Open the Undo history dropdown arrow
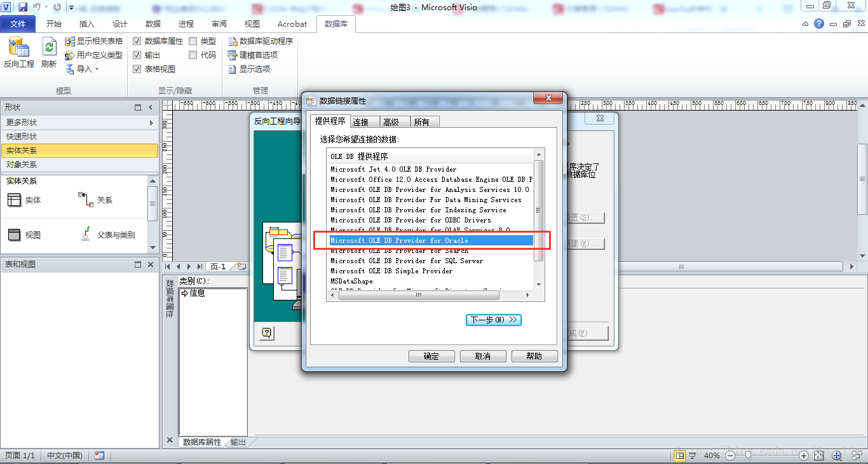 click(x=46, y=8)
